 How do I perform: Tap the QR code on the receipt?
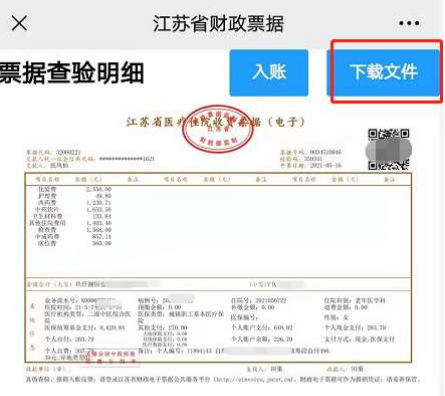(x=388, y=150)
